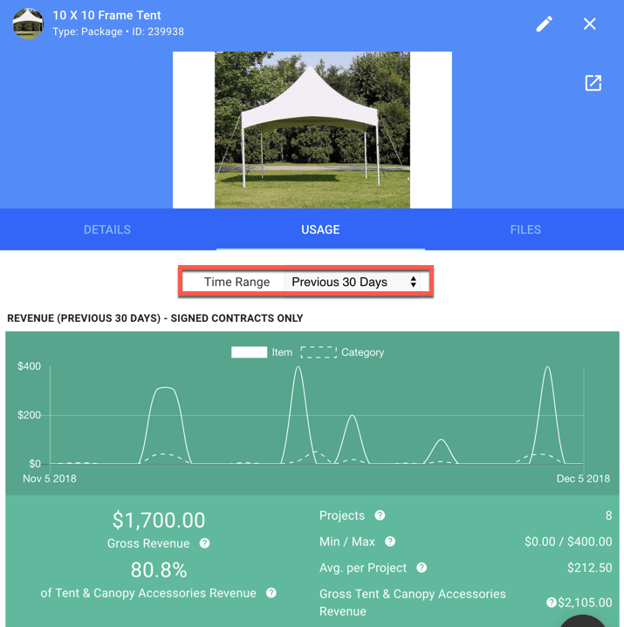
Task: Switch to the DETAILS tab
Action: coord(107,230)
